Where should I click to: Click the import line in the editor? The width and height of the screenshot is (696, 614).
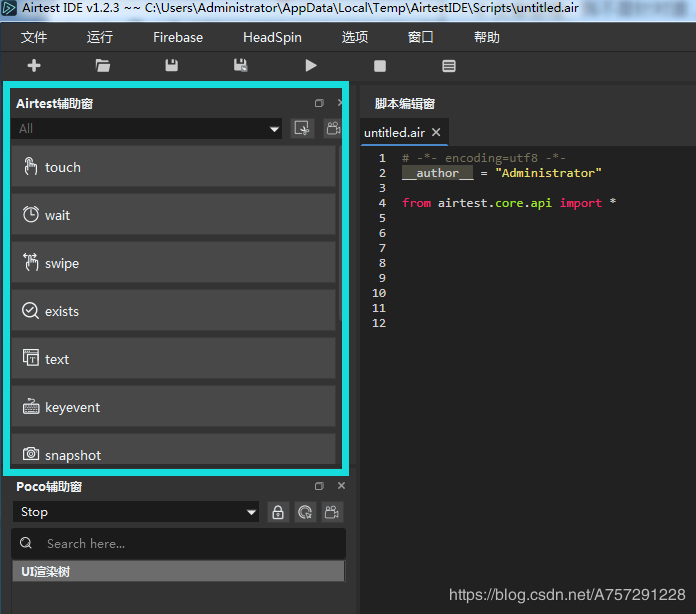[x=509, y=203]
